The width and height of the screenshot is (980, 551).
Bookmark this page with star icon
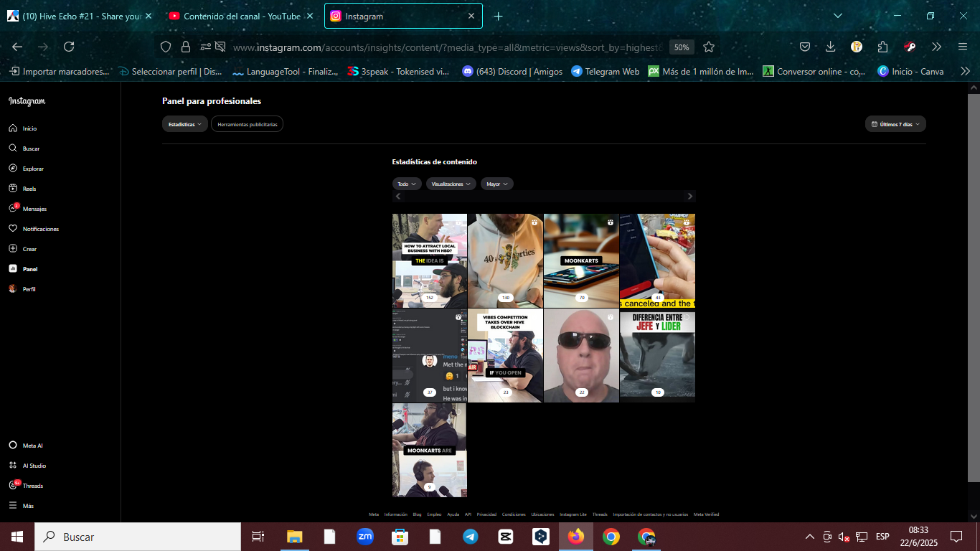click(x=709, y=47)
